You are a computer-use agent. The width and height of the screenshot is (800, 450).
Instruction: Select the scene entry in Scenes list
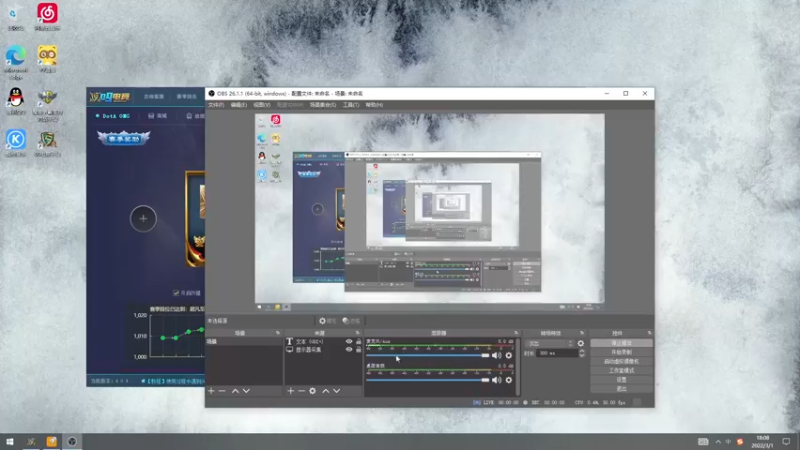click(244, 342)
